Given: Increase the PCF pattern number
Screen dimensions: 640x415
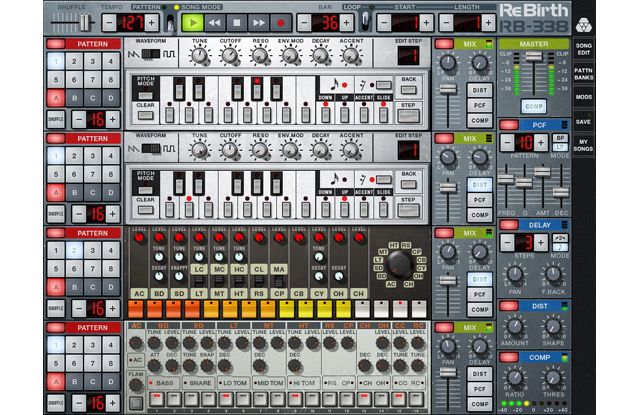Looking at the screenshot, I should (x=541, y=143).
